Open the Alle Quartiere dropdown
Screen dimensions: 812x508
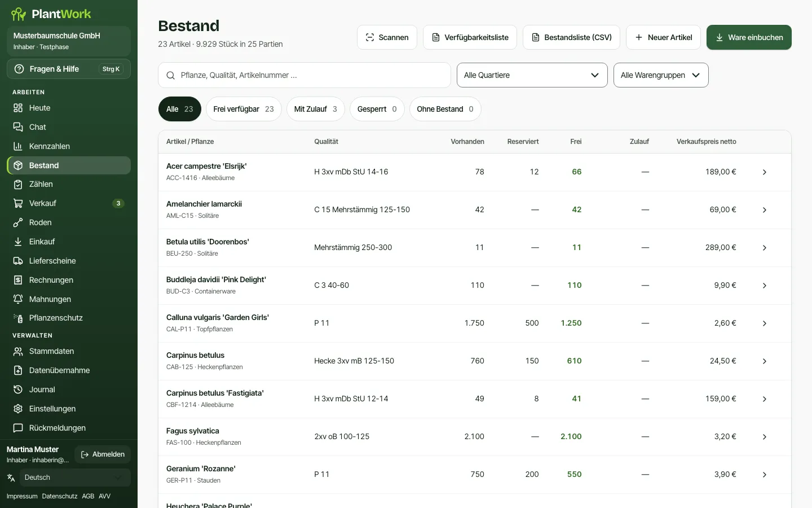coord(532,75)
